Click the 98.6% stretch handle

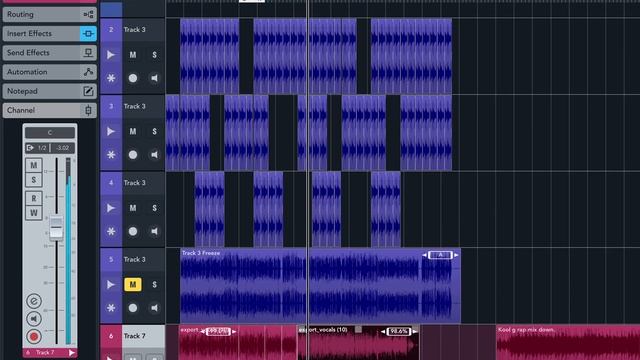(x=399, y=331)
